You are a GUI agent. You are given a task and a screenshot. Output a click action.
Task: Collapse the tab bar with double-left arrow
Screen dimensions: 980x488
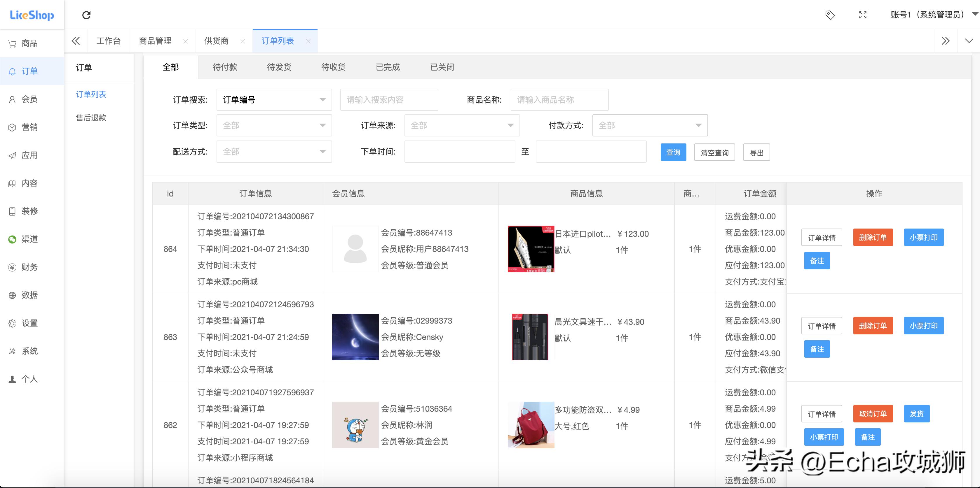pos(76,41)
